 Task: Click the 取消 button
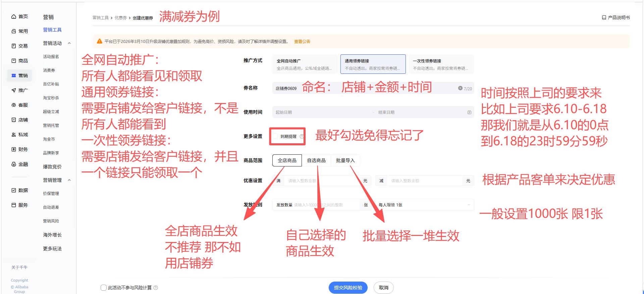[x=384, y=288]
